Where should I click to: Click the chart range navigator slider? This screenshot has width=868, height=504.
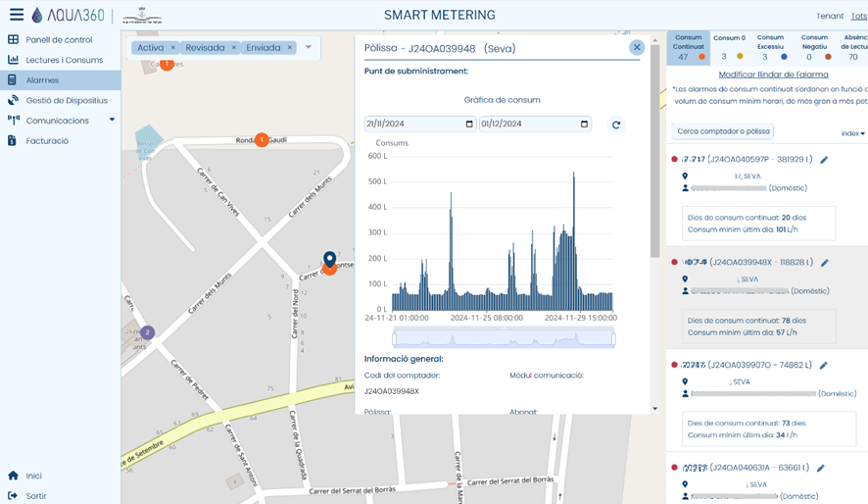coord(504,339)
